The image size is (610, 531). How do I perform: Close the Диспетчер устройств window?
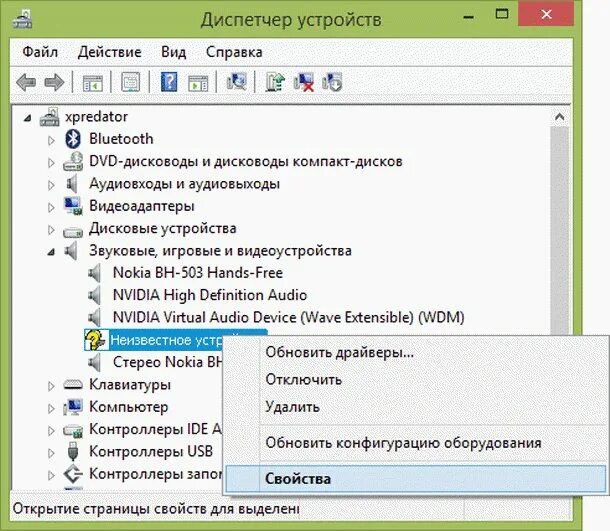(x=546, y=15)
